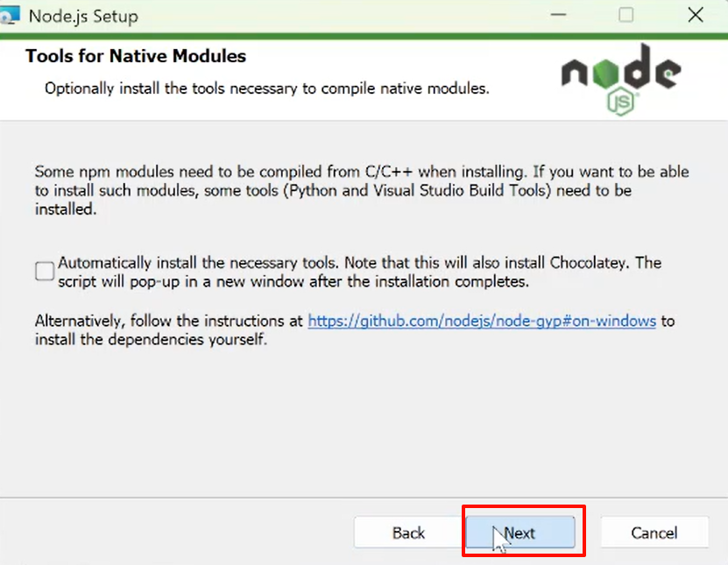Screen dimensions: 728x565
Task: Click the disabled maximize window button
Action: (626, 15)
